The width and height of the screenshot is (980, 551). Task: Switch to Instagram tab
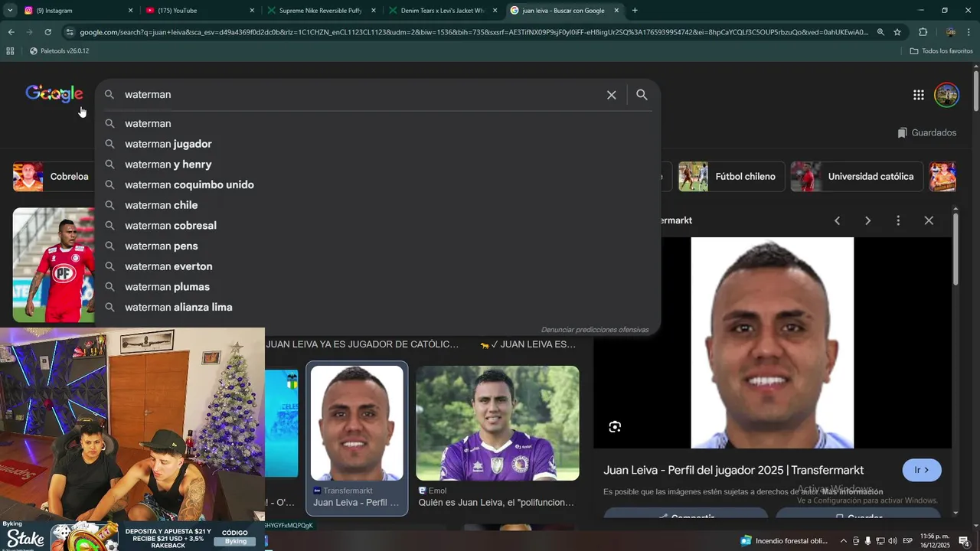point(77,11)
